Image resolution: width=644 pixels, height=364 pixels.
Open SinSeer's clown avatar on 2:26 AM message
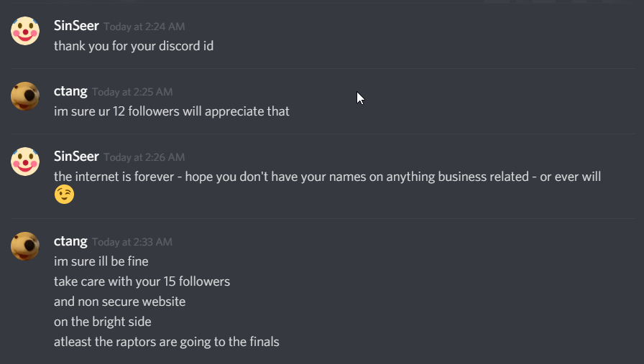[x=25, y=162]
